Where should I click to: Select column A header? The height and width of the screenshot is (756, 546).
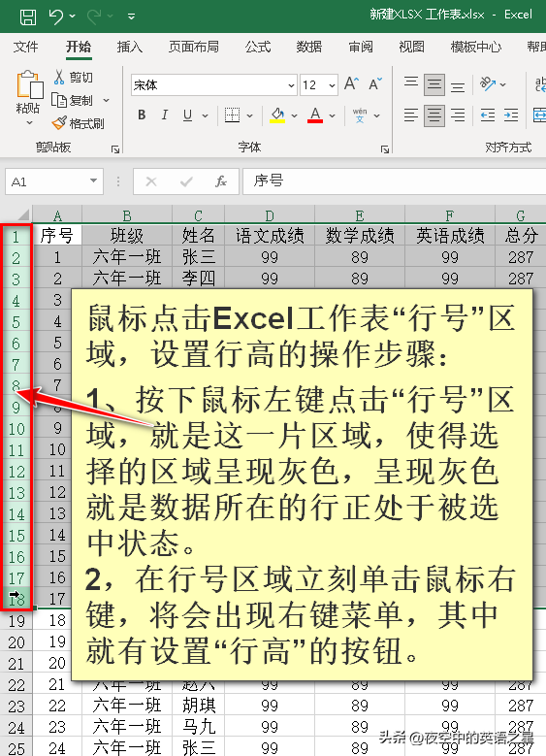point(57,215)
